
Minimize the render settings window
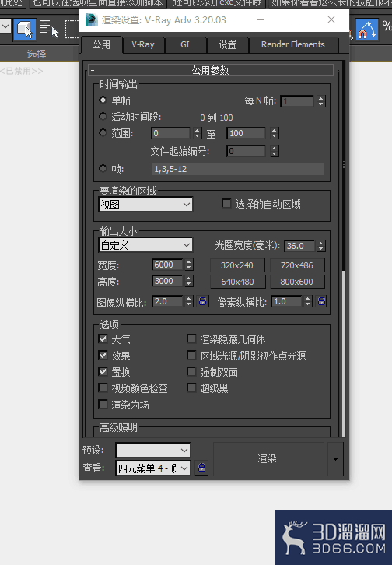pyautogui.click(x=261, y=19)
